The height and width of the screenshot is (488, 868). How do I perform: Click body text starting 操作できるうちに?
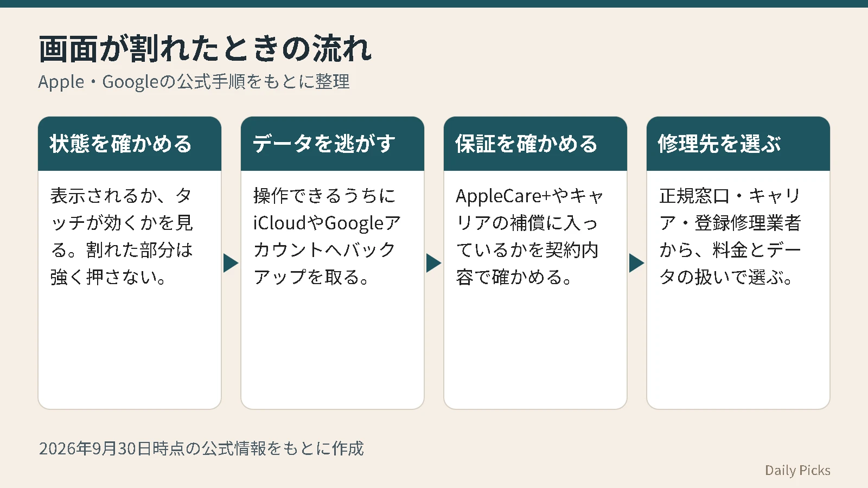[x=327, y=236]
